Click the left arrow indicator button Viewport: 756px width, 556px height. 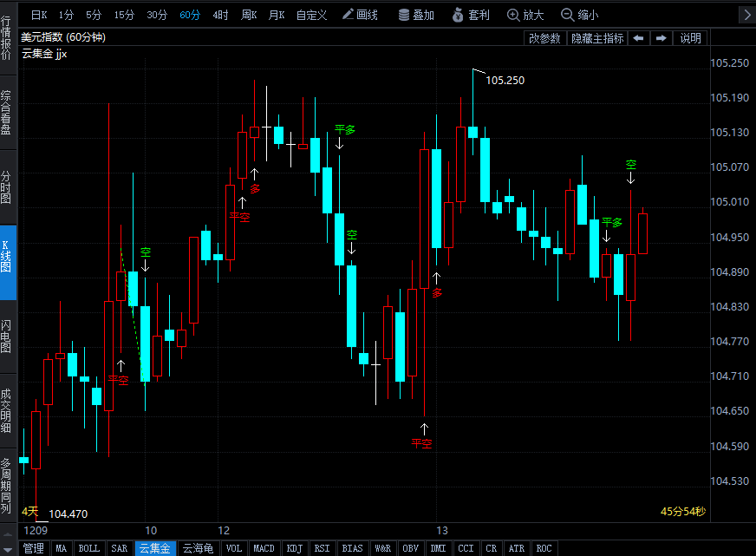point(638,38)
